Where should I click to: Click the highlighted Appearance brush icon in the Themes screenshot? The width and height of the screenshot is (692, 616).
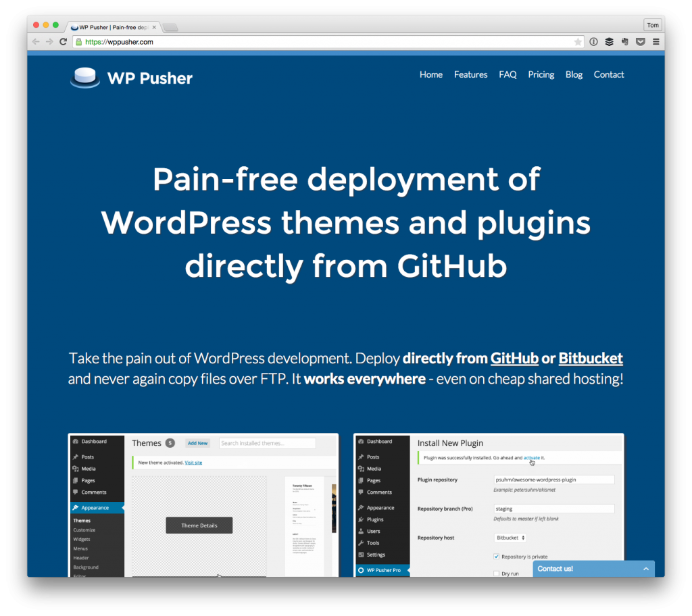(76, 507)
